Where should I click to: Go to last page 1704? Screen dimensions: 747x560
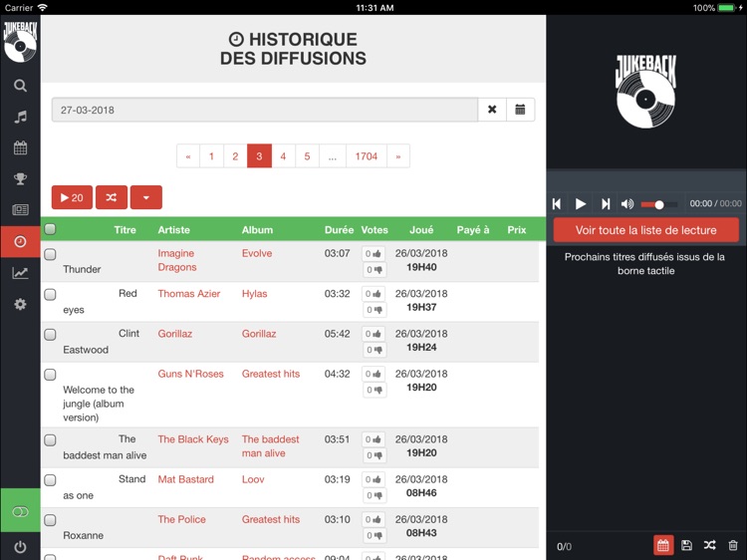pos(367,155)
